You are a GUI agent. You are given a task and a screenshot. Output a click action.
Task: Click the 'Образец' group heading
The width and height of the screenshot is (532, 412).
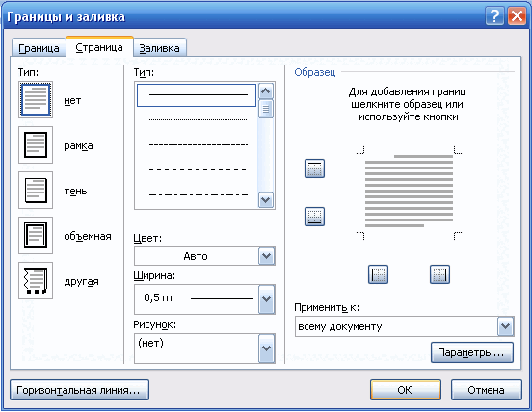(315, 72)
